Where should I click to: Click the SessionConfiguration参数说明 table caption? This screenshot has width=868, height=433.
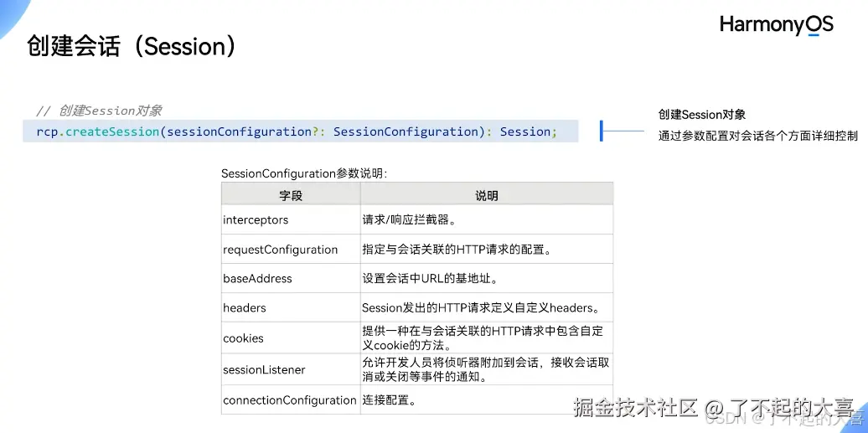click(304, 173)
